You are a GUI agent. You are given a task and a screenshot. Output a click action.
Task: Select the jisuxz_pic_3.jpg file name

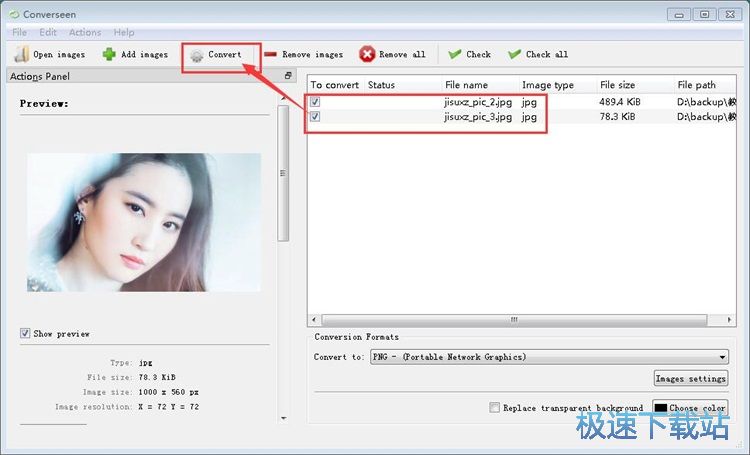pyautogui.click(x=478, y=116)
